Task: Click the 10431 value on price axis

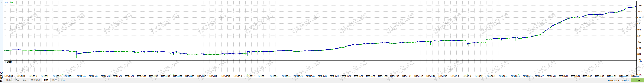Action: [640, 12]
